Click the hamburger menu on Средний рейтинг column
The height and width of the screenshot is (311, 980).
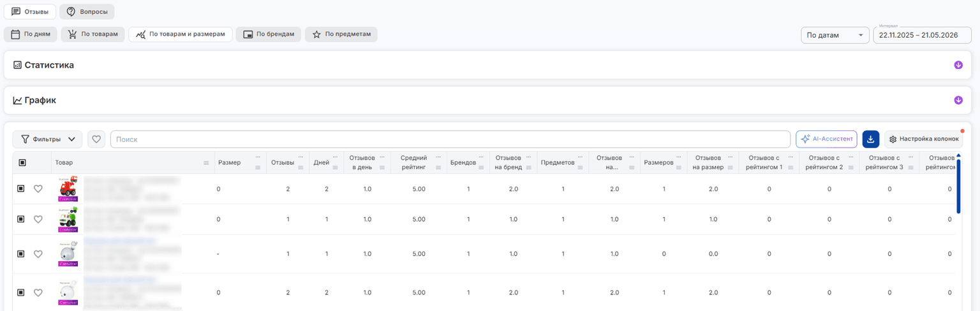(438, 168)
